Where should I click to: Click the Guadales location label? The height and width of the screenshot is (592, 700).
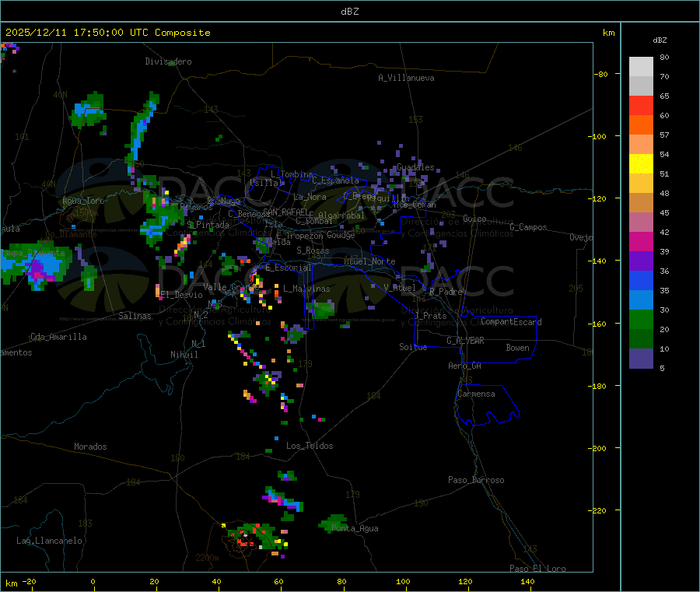coord(415,167)
